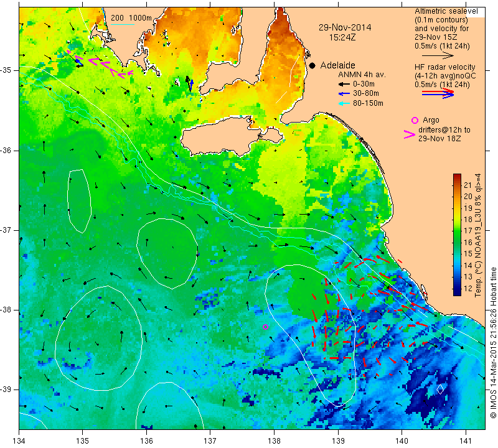The width and height of the screenshot is (498, 448).
Task: Click the cyan 200m isobath legend line
Action: [123, 24]
